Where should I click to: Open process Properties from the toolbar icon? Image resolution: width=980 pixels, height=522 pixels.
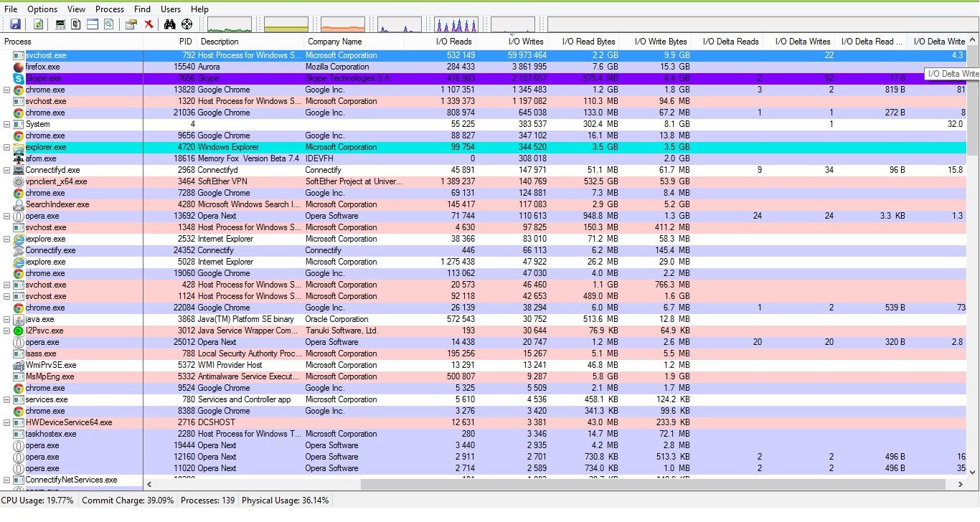(x=131, y=24)
